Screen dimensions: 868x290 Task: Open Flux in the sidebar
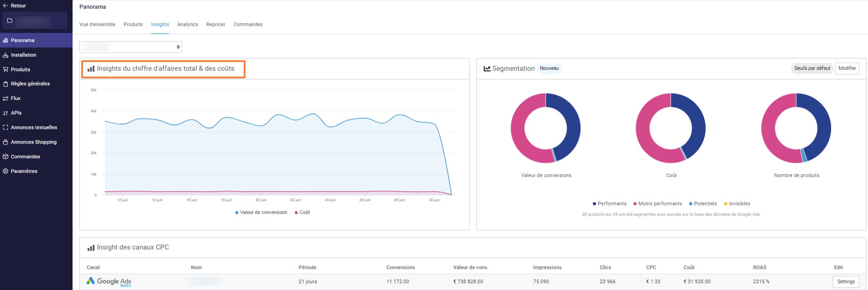tap(36, 98)
